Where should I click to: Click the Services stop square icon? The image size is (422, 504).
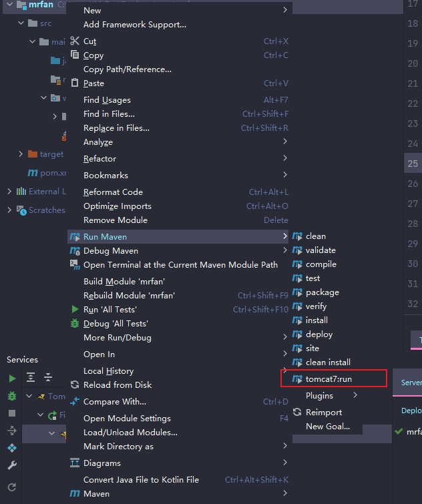12,413
